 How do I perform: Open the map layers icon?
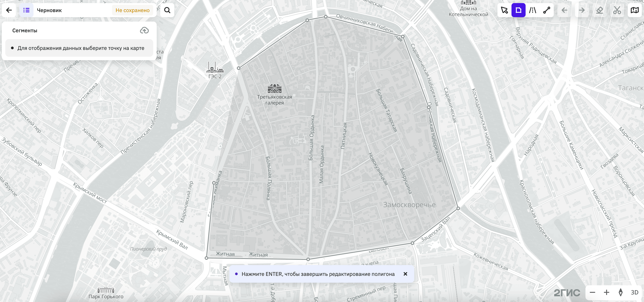coord(635,10)
